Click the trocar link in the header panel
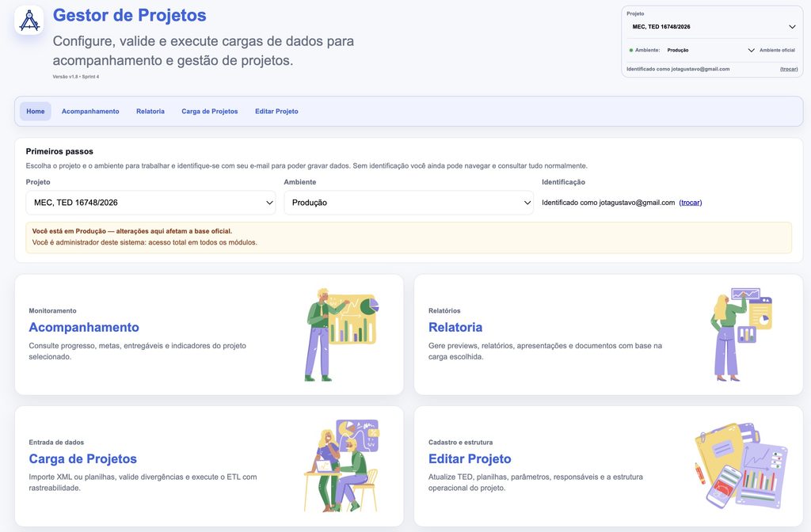This screenshot has width=811, height=532. pos(789,69)
